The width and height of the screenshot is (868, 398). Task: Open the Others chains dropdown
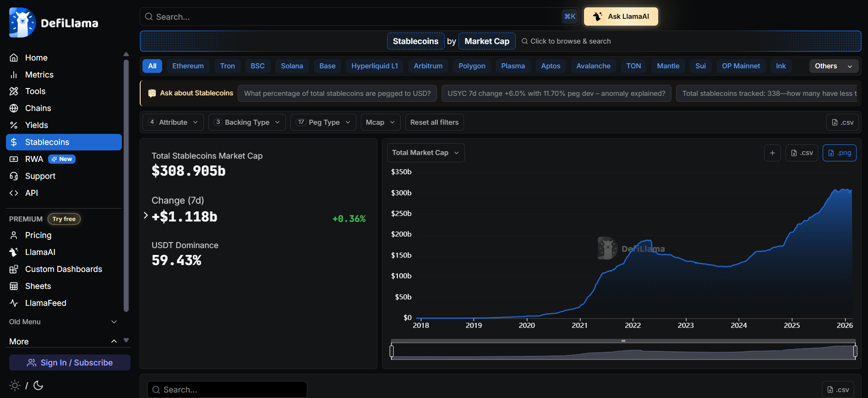point(834,66)
